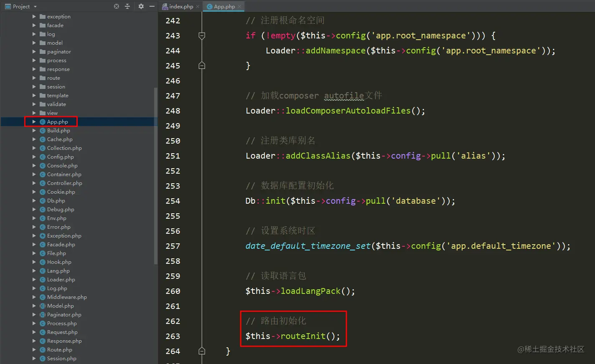Click the Collection.php class icon

point(43,148)
